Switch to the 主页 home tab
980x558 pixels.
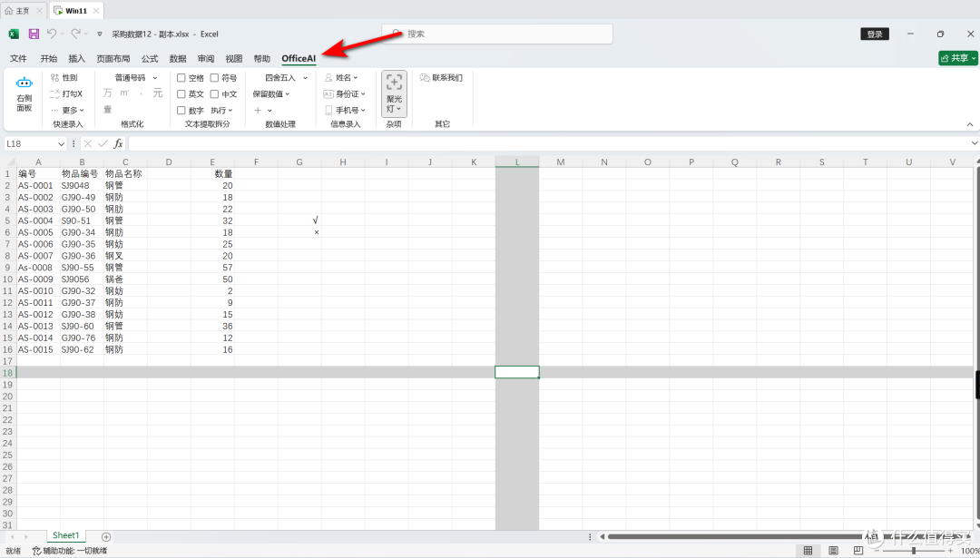[x=24, y=11]
